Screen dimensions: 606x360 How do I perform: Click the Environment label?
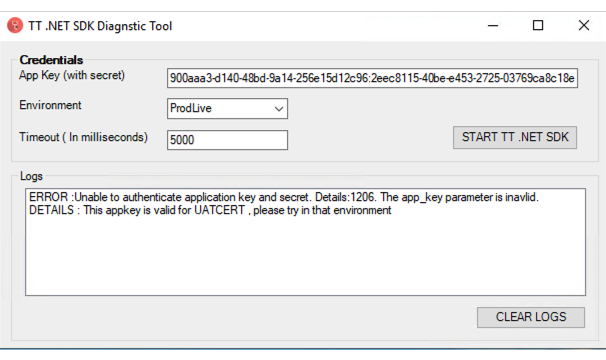(50, 105)
